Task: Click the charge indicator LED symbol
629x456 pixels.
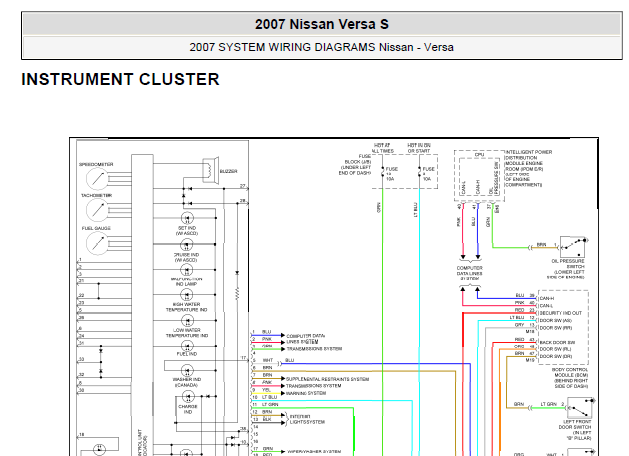Action: [x=188, y=397]
